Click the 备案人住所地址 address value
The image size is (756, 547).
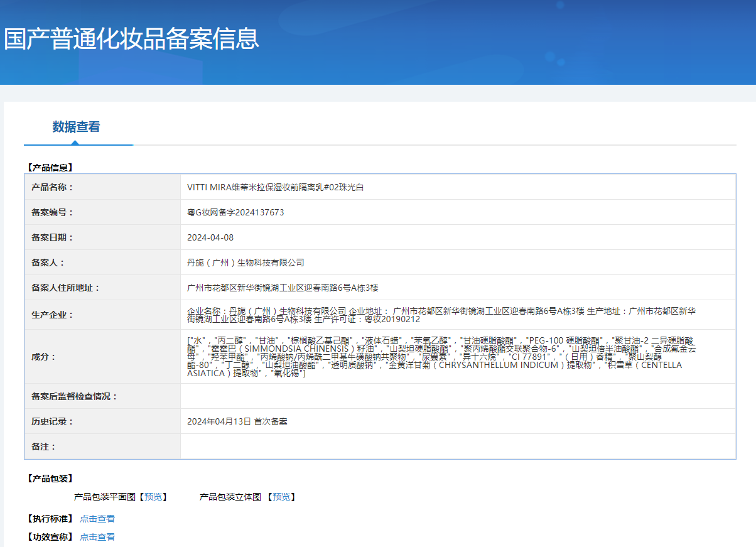pyautogui.click(x=283, y=288)
